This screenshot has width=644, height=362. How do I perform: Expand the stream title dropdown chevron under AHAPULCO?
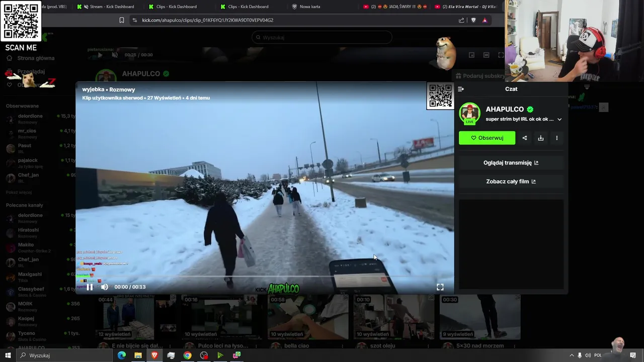559,120
